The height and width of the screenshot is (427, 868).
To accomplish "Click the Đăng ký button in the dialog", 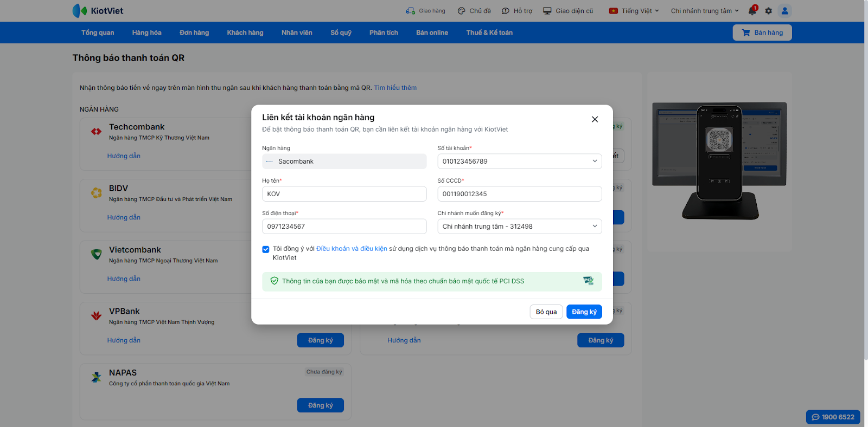I will (x=584, y=312).
